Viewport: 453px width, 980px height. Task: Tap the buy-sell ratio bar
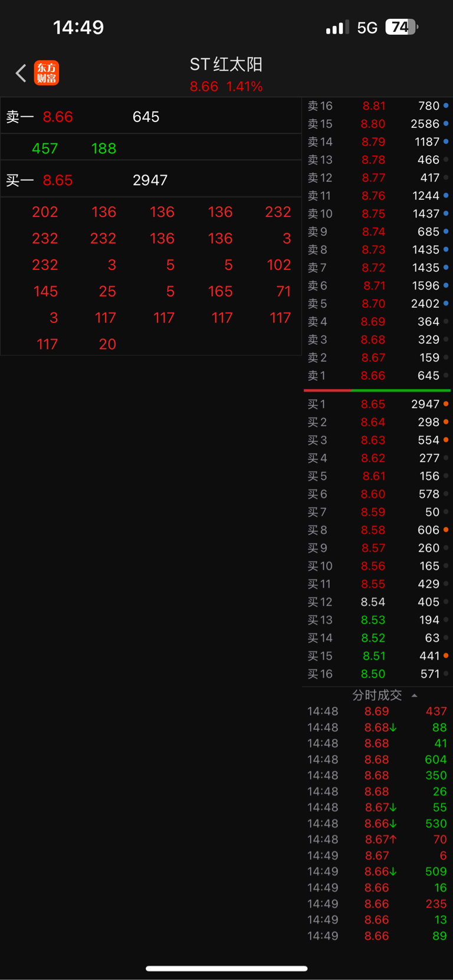[x=377, y=390]
